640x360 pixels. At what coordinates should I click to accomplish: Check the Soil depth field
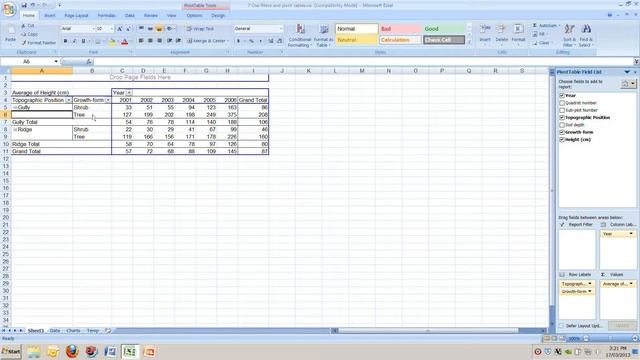[x=562, y=125]
